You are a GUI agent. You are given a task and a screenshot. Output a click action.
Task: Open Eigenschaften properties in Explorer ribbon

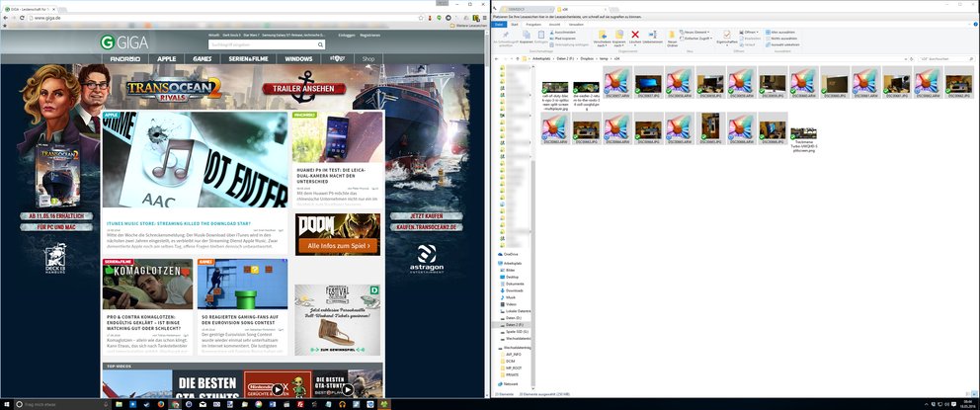point(726,38)
